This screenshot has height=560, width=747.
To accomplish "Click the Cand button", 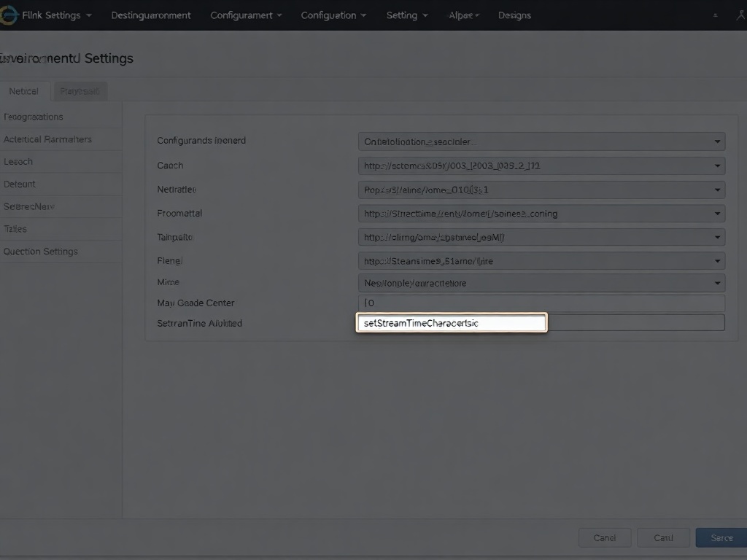I will (663, 537).
